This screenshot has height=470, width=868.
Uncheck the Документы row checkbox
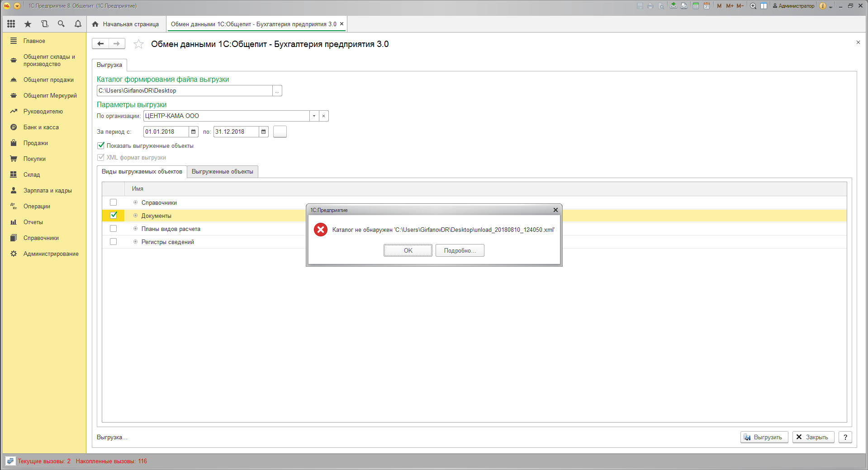point(114,216)
